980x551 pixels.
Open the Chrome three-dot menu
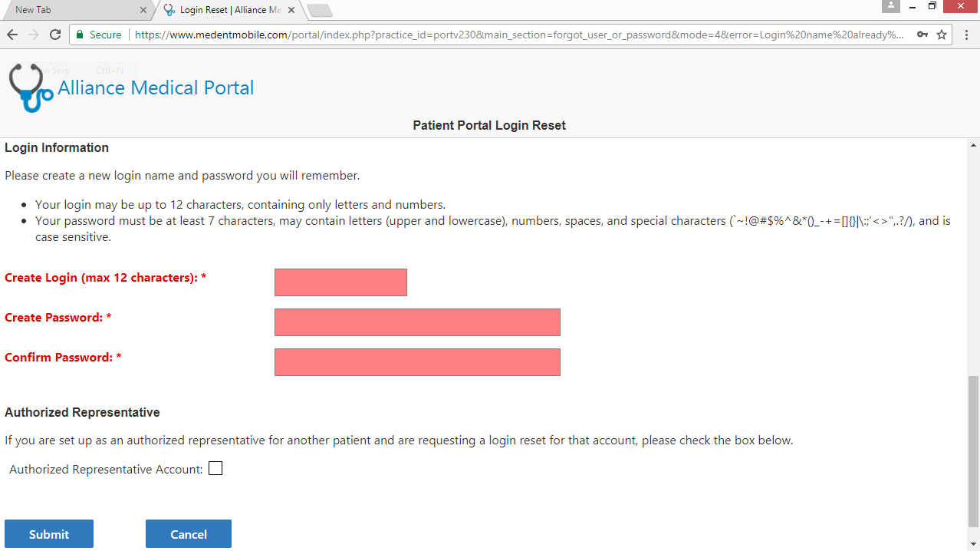click(965, 35)
